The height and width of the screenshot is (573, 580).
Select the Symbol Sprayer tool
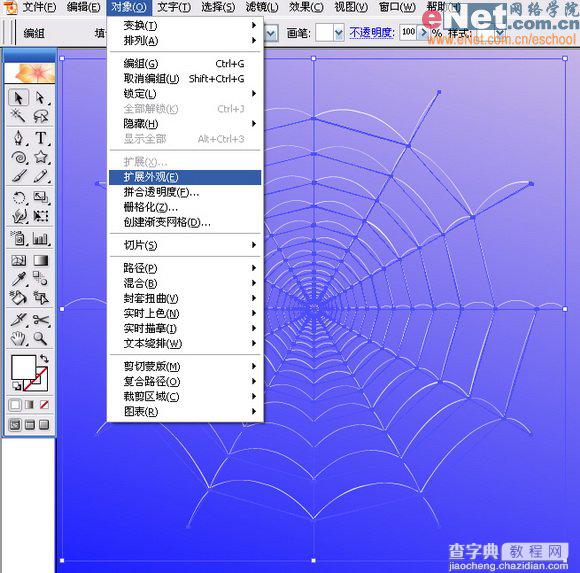point(18,238)
